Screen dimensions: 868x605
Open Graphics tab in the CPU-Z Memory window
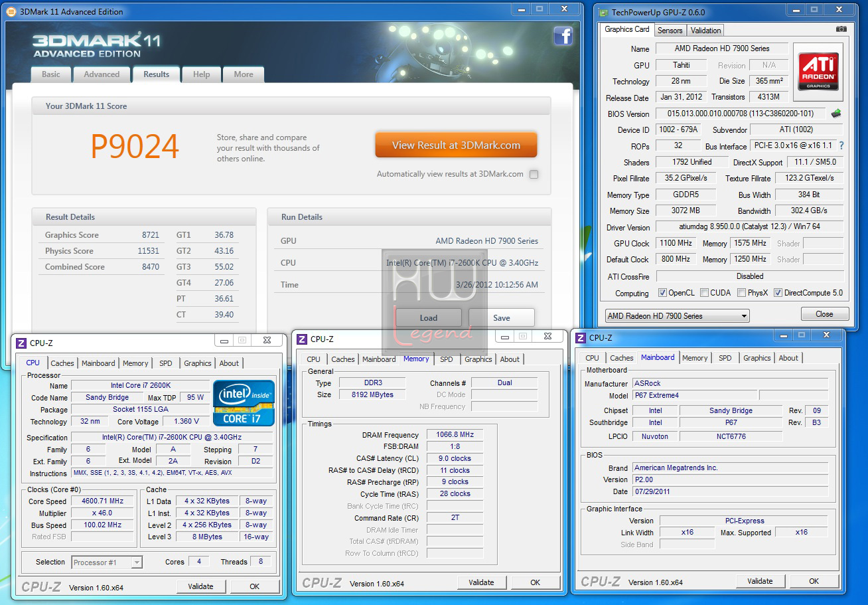tap(478, 359)
